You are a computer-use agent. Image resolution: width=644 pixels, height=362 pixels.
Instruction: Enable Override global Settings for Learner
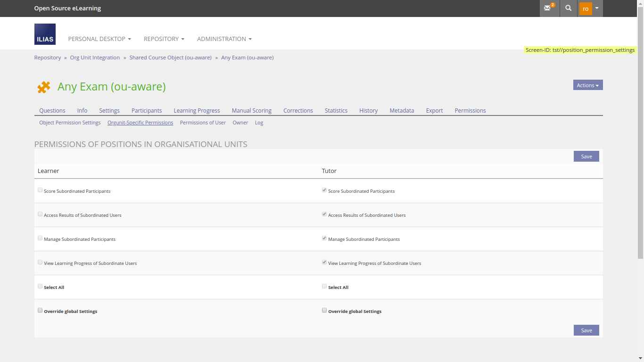point(40,311)
